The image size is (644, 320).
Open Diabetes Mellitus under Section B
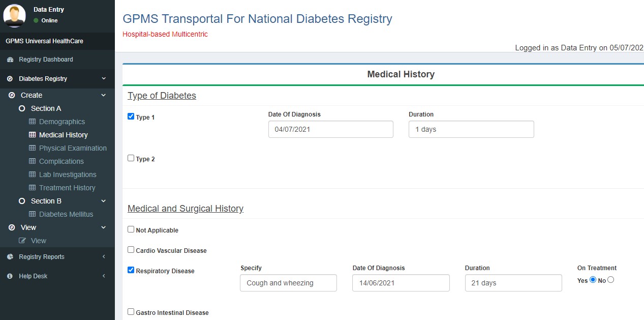click(x=66, y=214)
